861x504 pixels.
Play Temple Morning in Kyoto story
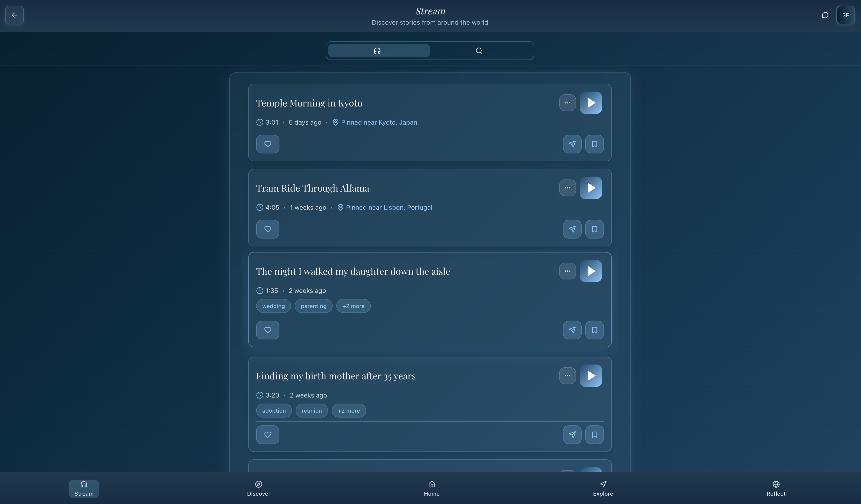click(590, 103)
